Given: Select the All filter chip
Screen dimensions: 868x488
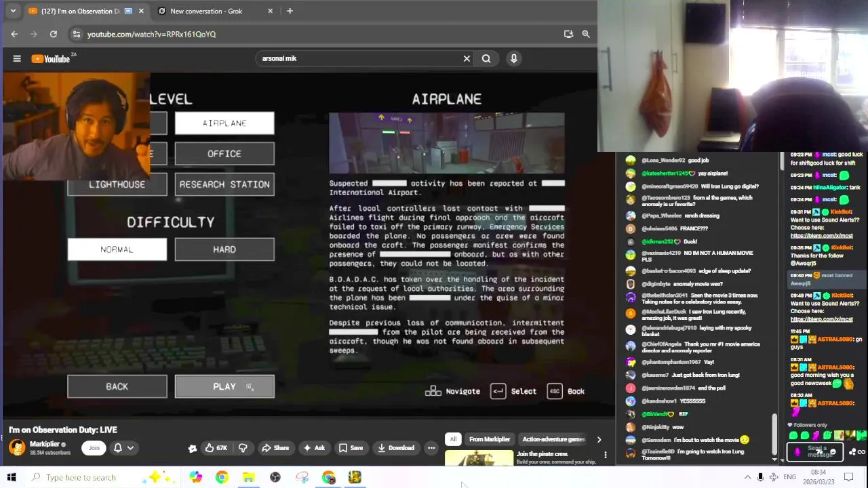Looking at the screenshot, I should (x=453, y=439).
